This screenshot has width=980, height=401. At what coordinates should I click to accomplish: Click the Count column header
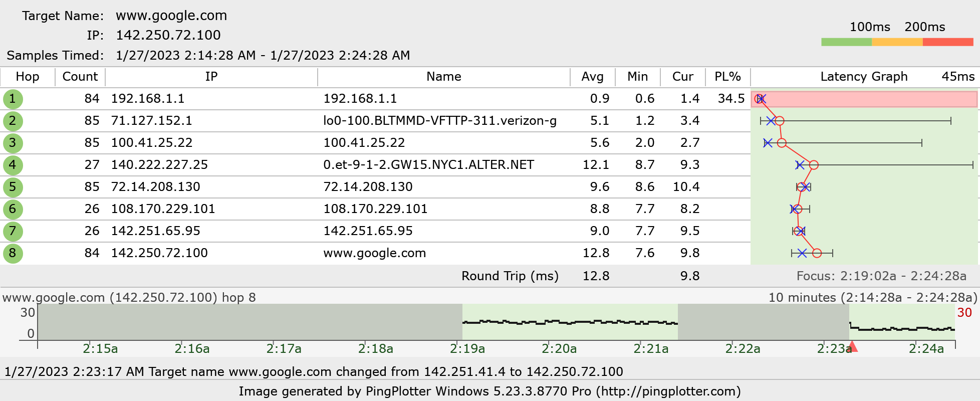[x=80, y=77]
